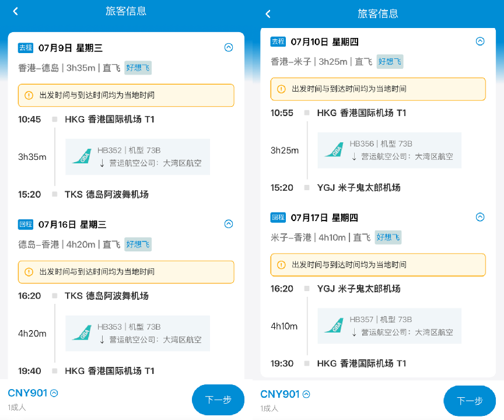Image resolution: width=504 pixels, height=420 pixels.
Task: Tap the 好想飞 tag on 米子–香港 route
Action: point(388,237)
